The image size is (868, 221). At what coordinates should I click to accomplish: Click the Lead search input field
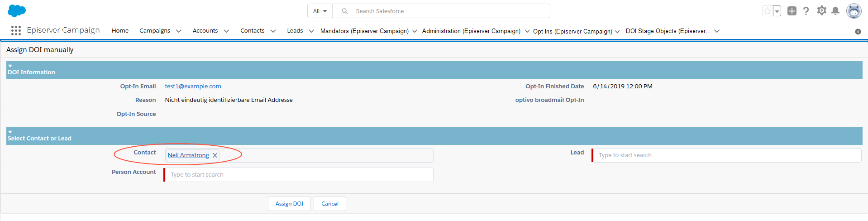[726, 155]
